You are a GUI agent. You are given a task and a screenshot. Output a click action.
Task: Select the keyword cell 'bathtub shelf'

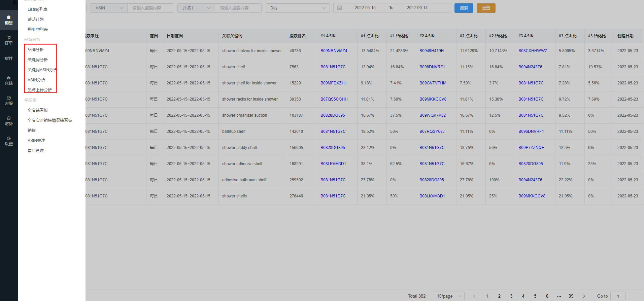[234, 131]
